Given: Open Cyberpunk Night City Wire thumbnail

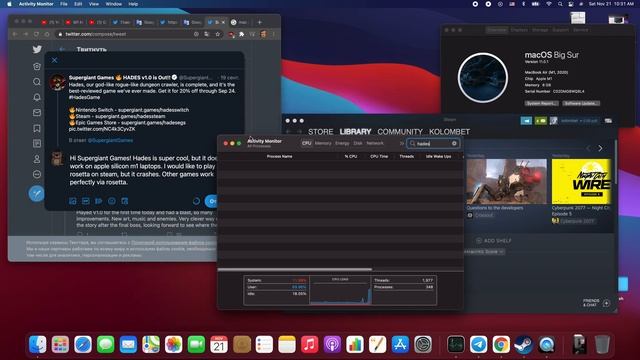Looking at the screenshot, I should click(581, 182).
